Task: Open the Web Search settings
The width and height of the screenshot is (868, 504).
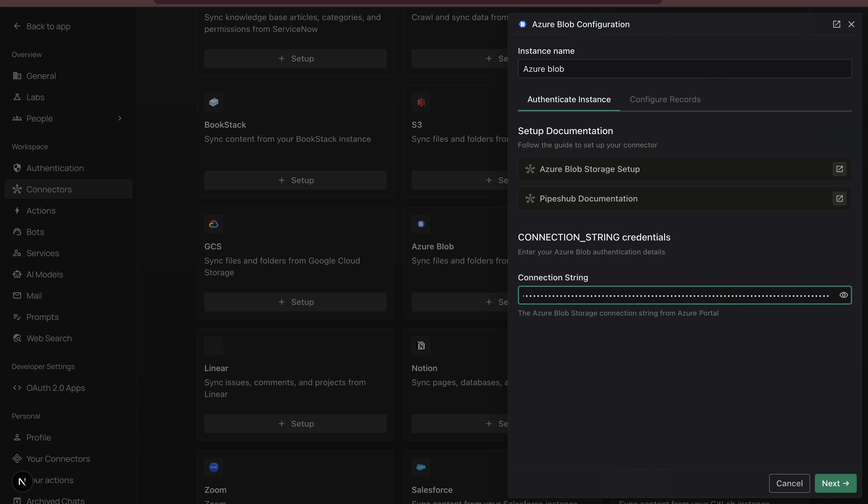Action: (68, 338)
